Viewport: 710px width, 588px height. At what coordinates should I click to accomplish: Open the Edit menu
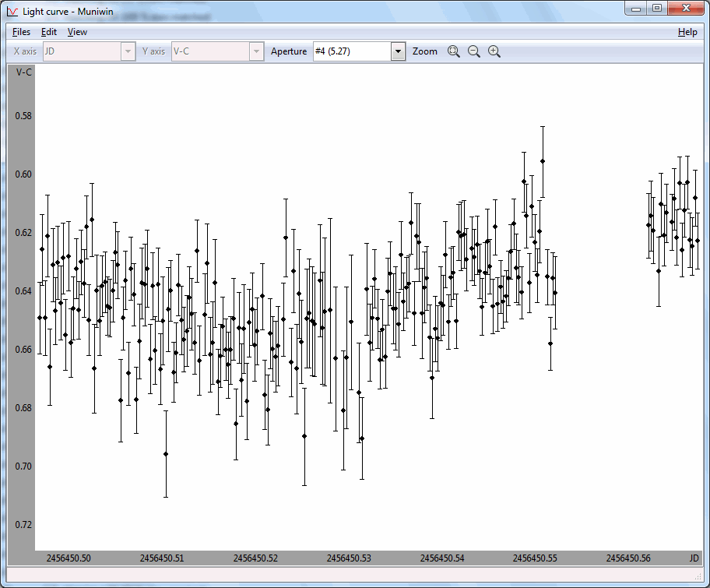(x=49, y=32)
